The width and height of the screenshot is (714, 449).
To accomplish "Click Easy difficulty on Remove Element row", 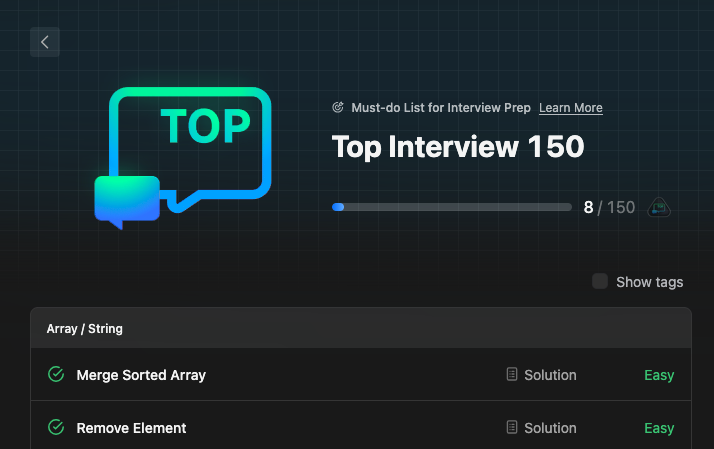I will click(659, 428).
